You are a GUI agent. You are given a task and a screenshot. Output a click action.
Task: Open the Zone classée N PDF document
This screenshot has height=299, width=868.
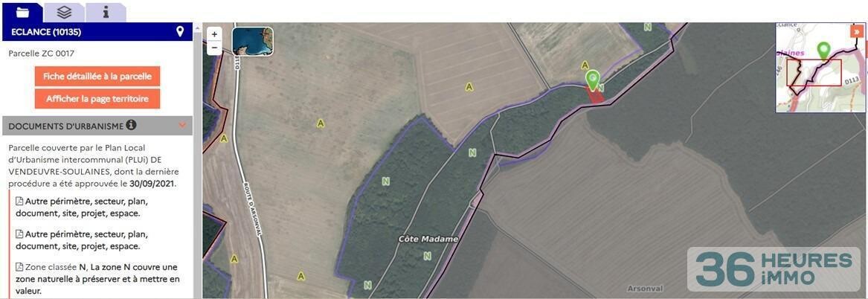(x=97, y=279)
